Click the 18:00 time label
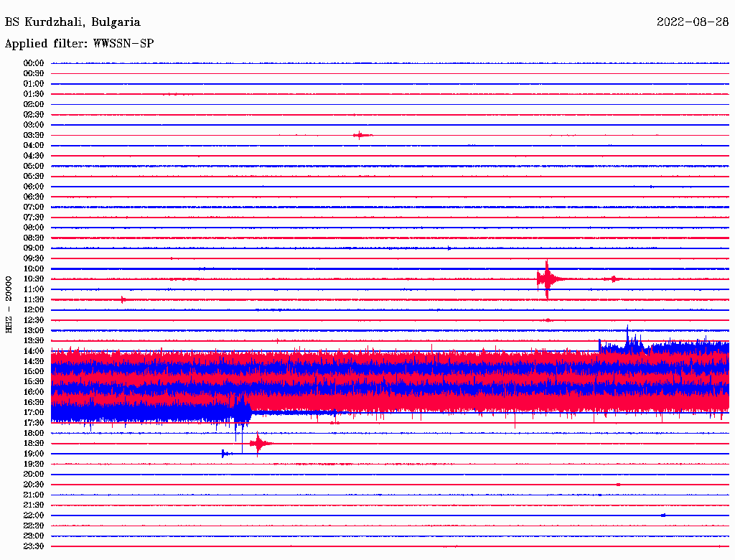 [x=34, y=433]
